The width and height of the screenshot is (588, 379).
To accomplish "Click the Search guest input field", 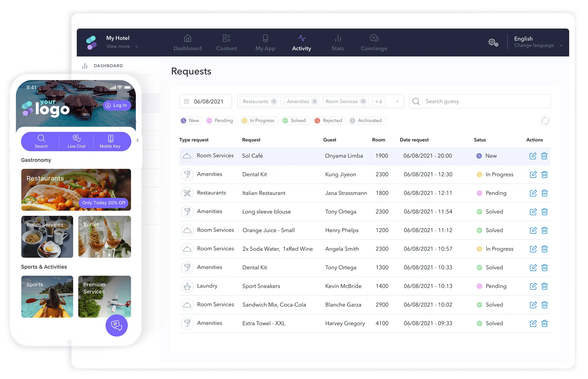I will click(x=480, y=102).
